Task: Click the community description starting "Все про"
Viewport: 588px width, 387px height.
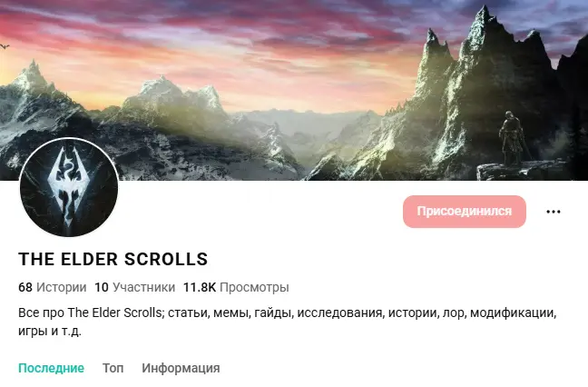Action: pyautogui.click(x=288, y=322)
